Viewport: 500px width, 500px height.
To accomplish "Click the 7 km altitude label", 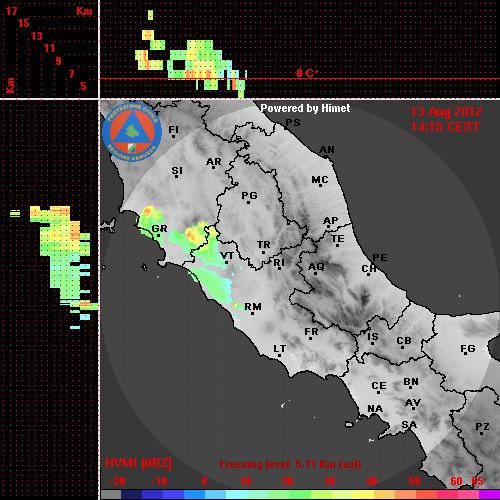I will point(71,74).
